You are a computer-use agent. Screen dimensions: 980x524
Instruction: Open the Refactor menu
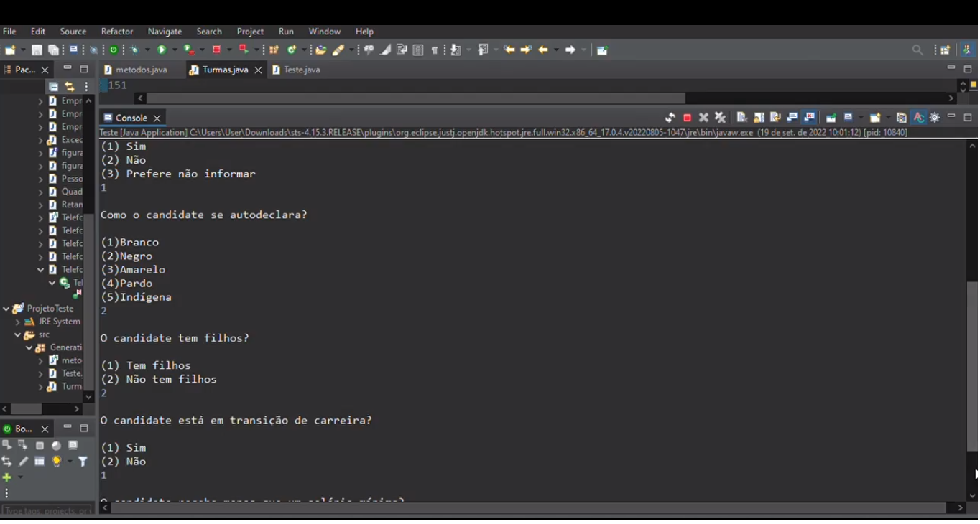coord(117,31)
